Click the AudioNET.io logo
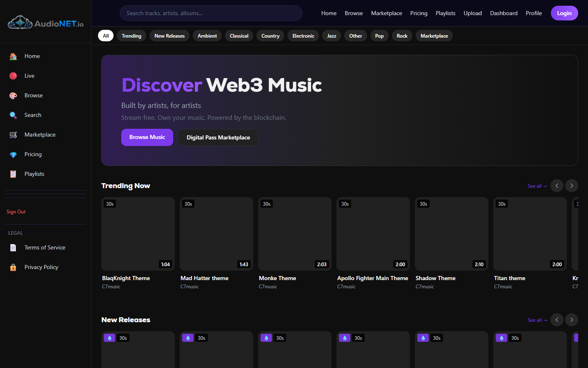Viewport: 588px width, 368px height. coord(45,23)
